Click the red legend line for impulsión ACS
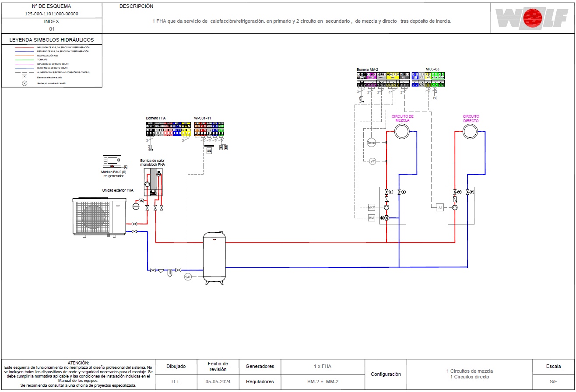The image size is (576, 392). pyautogui.click(x=25, y=47)
